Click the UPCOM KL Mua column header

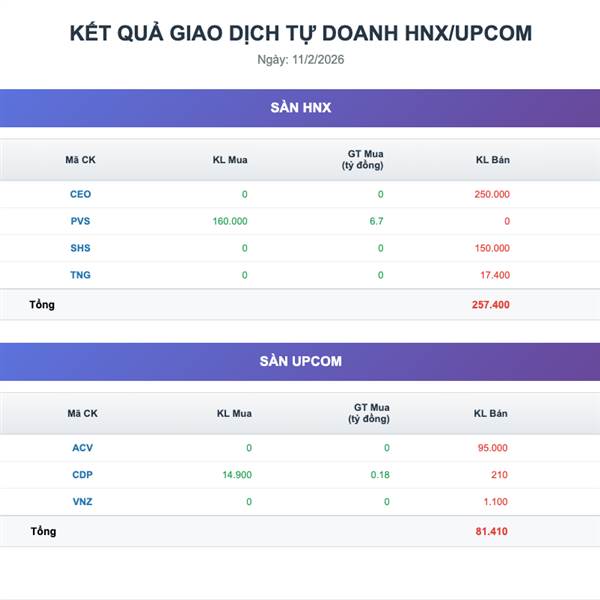coord(234,413)
